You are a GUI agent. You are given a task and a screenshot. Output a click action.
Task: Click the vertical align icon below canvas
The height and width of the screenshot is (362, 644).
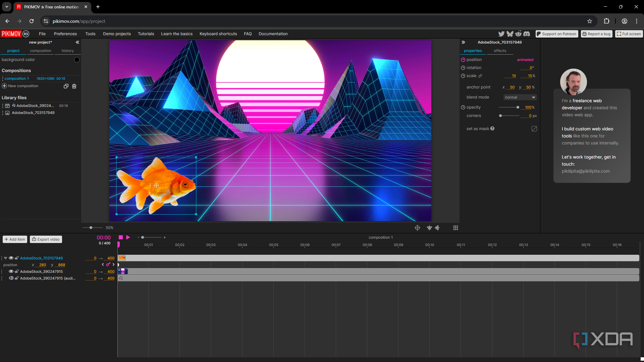pyautogui.click(x=429, y=228)
